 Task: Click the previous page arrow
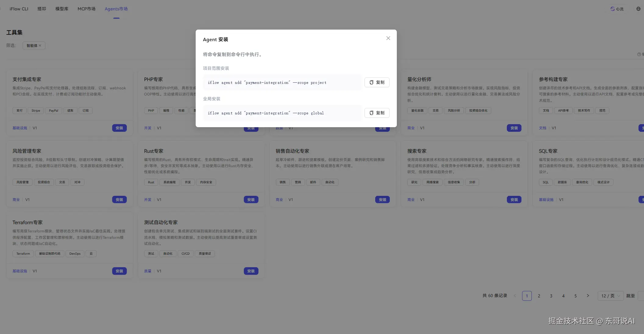[x=515, y=296]
